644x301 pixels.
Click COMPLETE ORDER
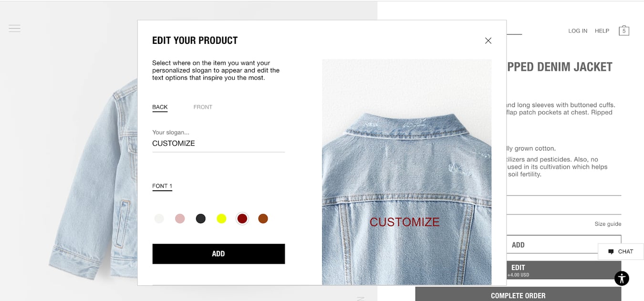click(x=518, y=295)
